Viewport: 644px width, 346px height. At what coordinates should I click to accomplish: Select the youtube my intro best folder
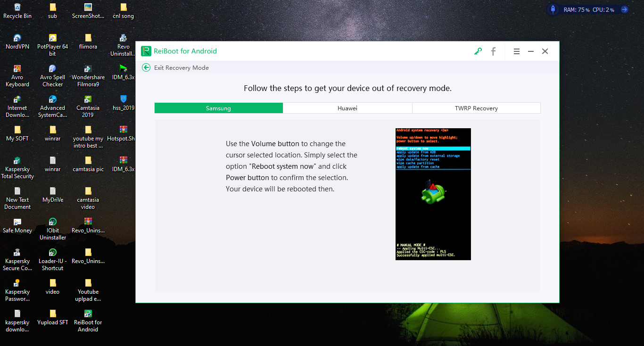coord(88,137)
